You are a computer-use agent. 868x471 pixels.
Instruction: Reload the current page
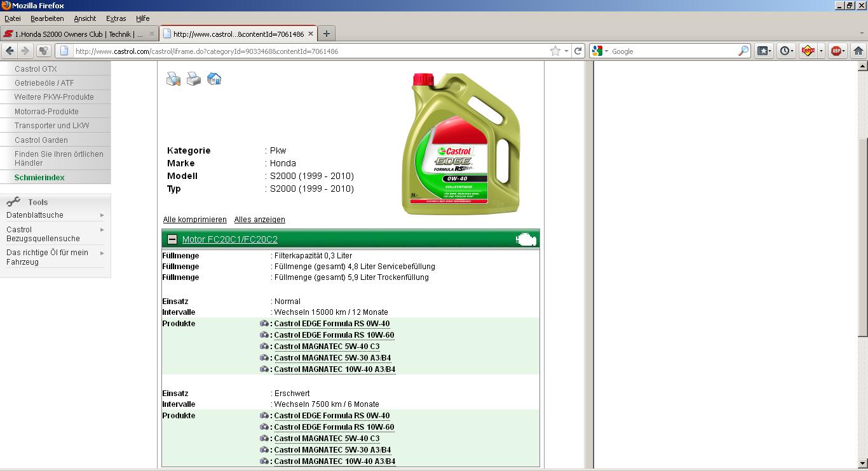pyautogui.click(x=578, y=51)
